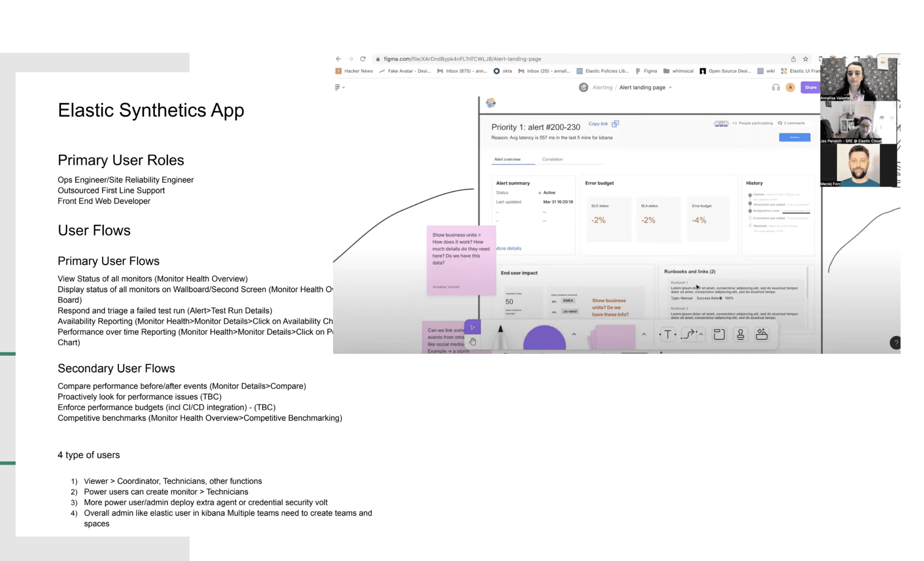Click Jas Panaich's video thumbnail
924x561 pixels.
[859, 122]
